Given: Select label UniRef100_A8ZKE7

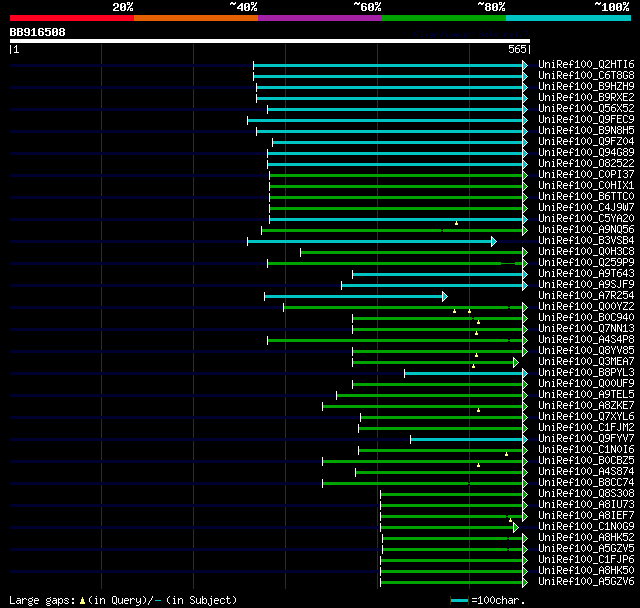Looking at the screenshot, I should (x=586, y=406).
